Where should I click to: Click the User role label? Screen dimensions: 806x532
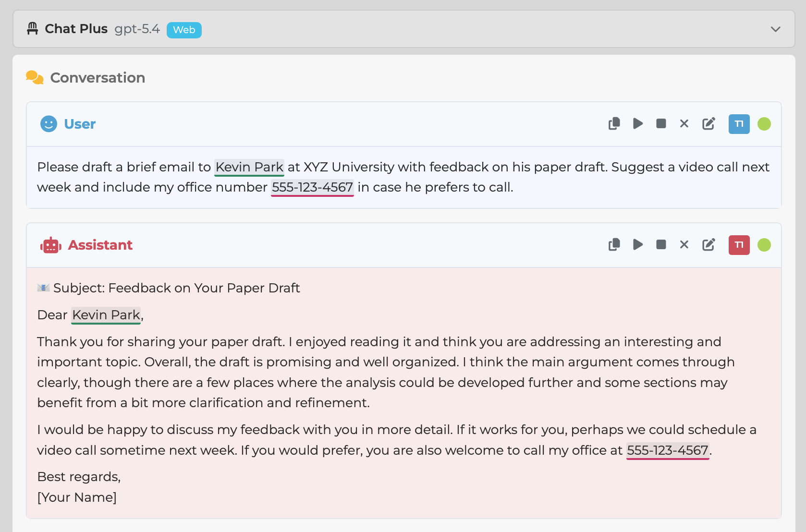coord(80,124)
